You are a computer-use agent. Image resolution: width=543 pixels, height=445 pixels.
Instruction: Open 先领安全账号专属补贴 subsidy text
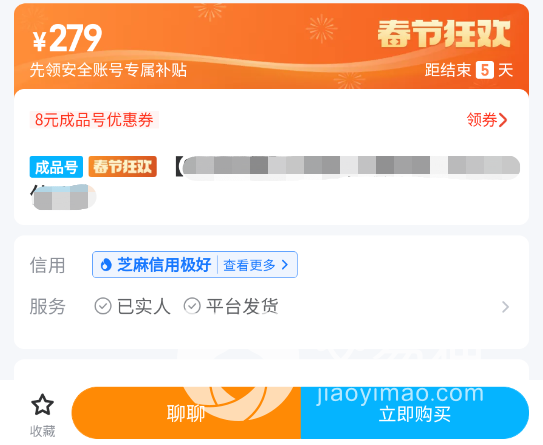point(108,70)
